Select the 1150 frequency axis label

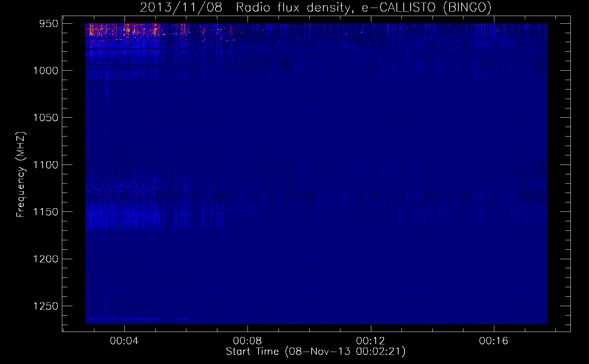[x=46, y=212]
